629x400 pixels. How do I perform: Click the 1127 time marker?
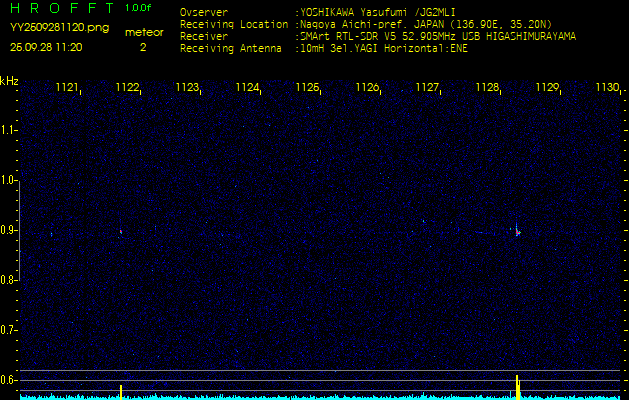(428, 88)
